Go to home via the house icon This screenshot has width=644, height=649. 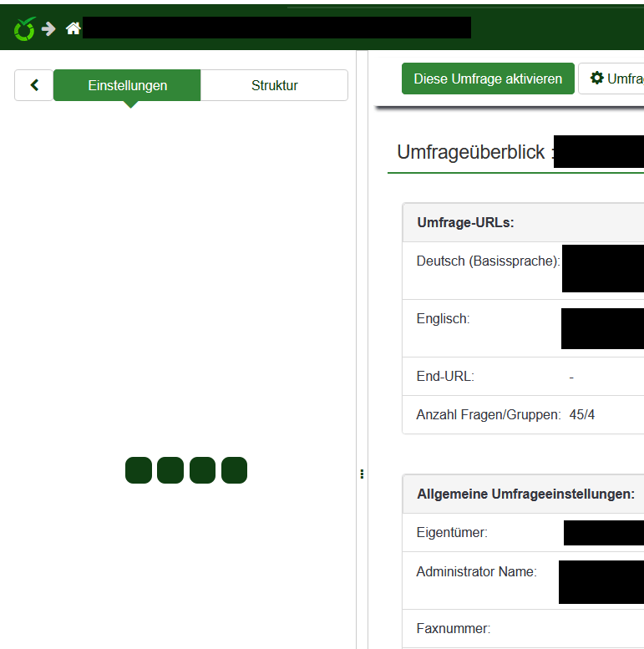click(74, 28)
